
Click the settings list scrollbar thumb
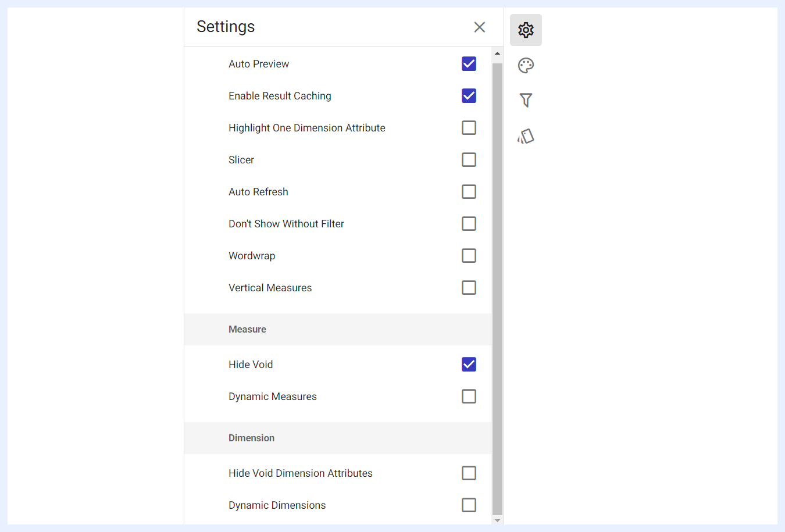497,289
